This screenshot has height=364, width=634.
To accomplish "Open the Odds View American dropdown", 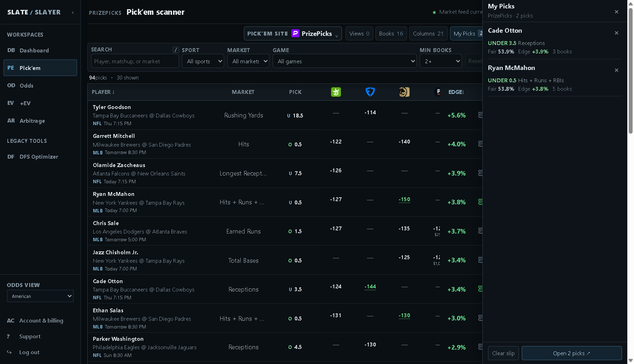I will pyautogui.click(x=40, y=296).
